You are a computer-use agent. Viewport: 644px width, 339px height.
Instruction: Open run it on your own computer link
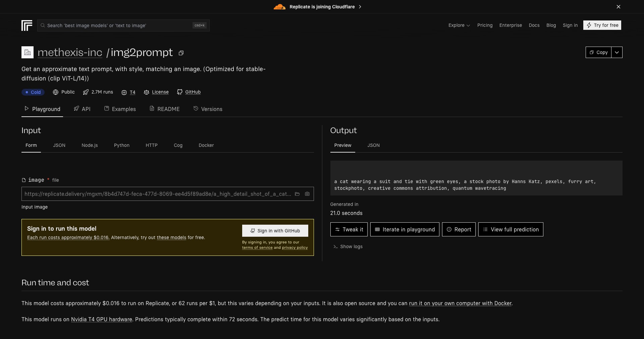coord(460,303)
